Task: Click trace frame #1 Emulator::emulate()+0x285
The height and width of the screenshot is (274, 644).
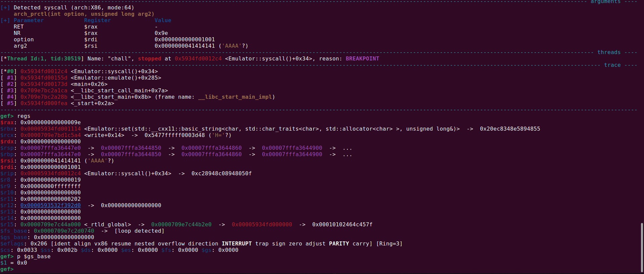Action: (116, 78)
